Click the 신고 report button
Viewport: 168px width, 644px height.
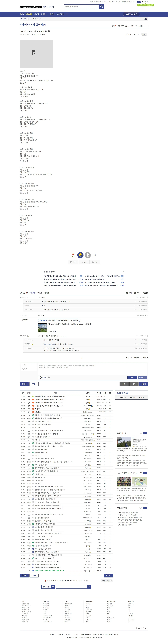pyautogui.click(x=95, y=262)
